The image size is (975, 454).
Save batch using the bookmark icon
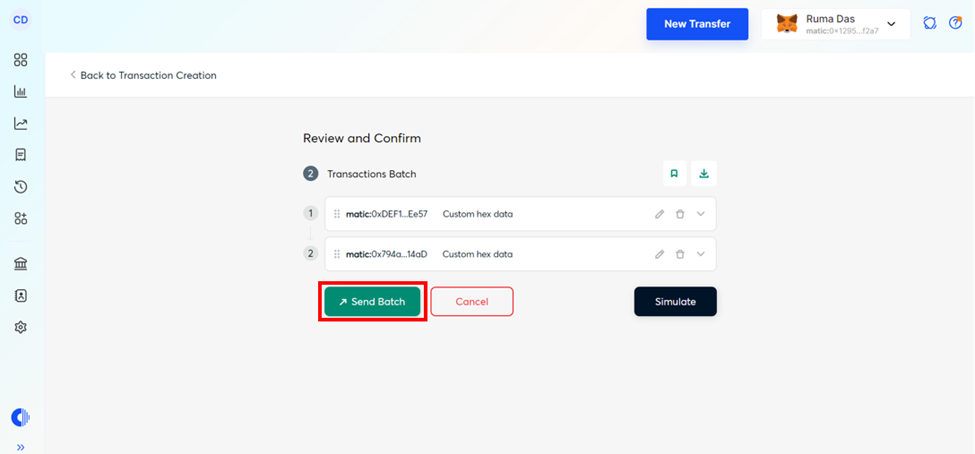[x=674, y=174]
